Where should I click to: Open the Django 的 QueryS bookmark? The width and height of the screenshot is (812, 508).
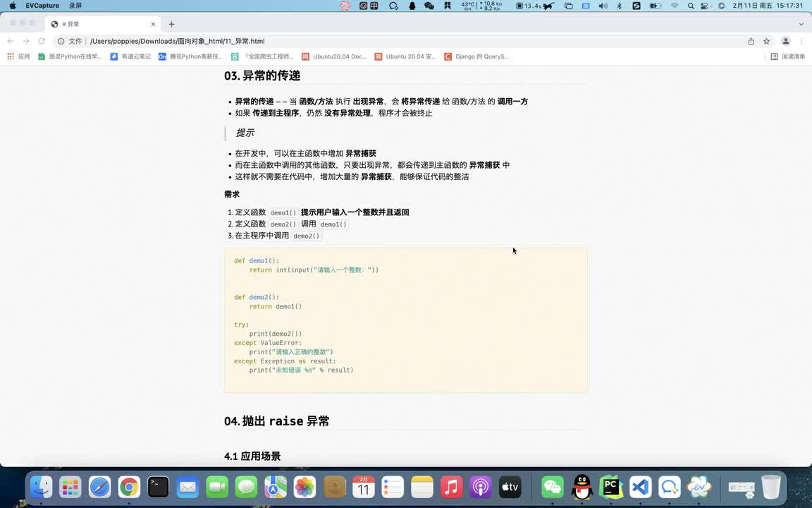pyautogui.click(x=476, y=56)
